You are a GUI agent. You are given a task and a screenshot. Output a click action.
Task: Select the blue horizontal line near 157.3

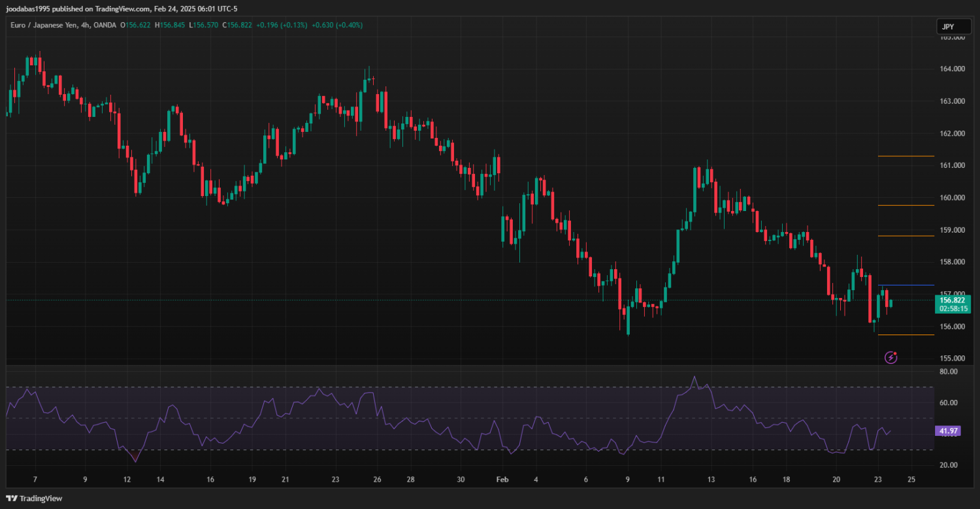[906, 286]
